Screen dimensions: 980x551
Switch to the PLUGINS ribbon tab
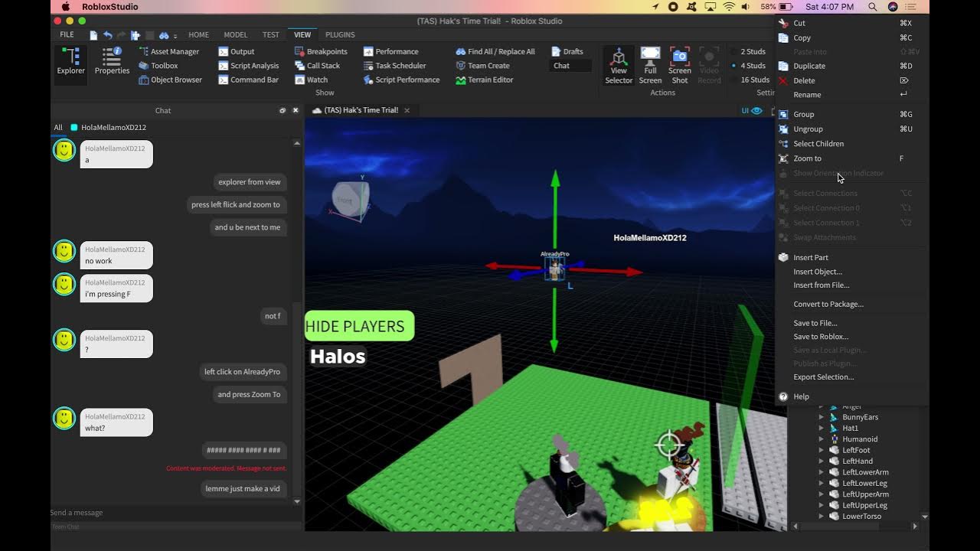[x=340, y=35]
